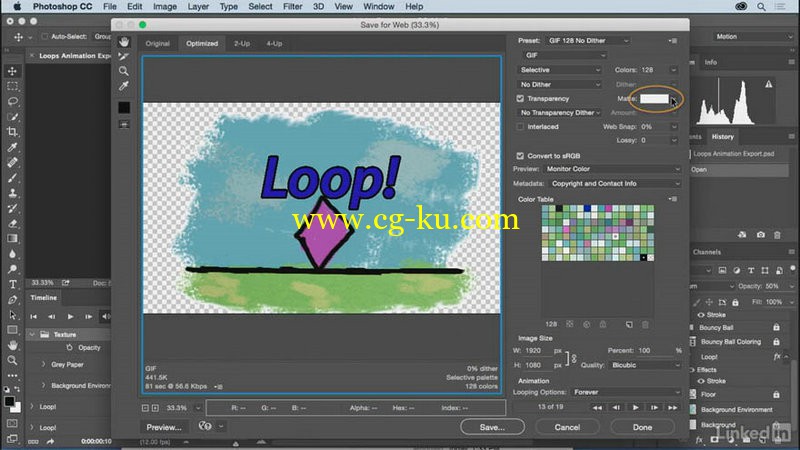Open the Layer menu

tap(198, 7)
